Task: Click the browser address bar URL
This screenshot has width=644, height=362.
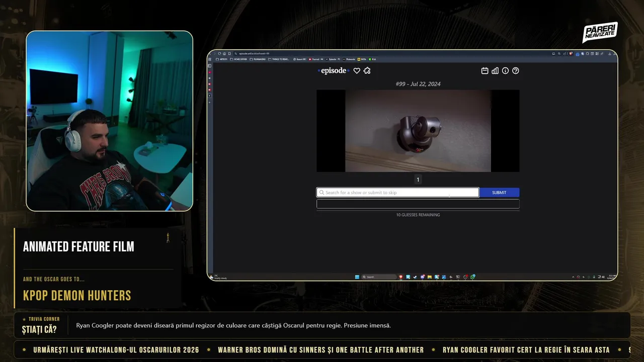Action: [x=254, y=53]
